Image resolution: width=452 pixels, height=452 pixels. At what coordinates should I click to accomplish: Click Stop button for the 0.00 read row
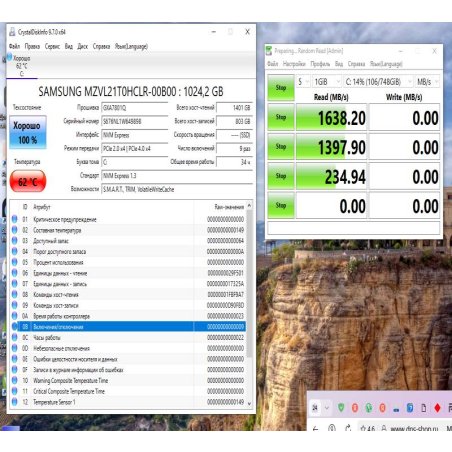(x=281, y=205)
